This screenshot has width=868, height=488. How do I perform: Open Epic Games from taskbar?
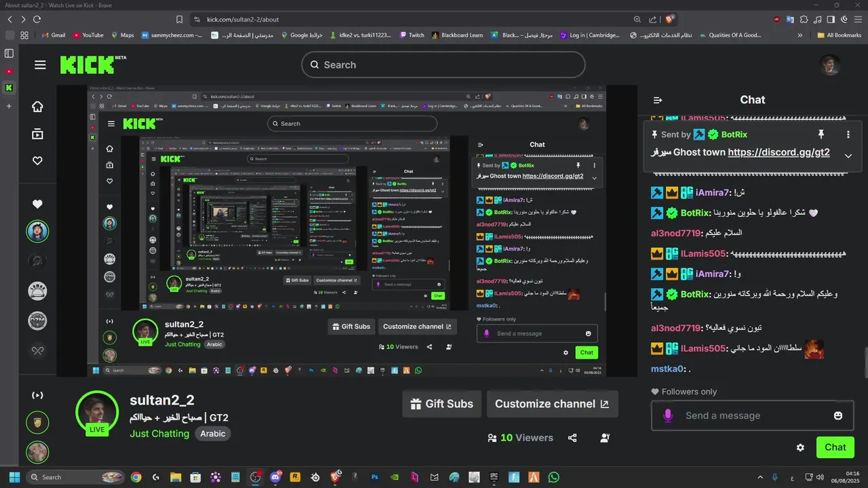pos(494,477)
